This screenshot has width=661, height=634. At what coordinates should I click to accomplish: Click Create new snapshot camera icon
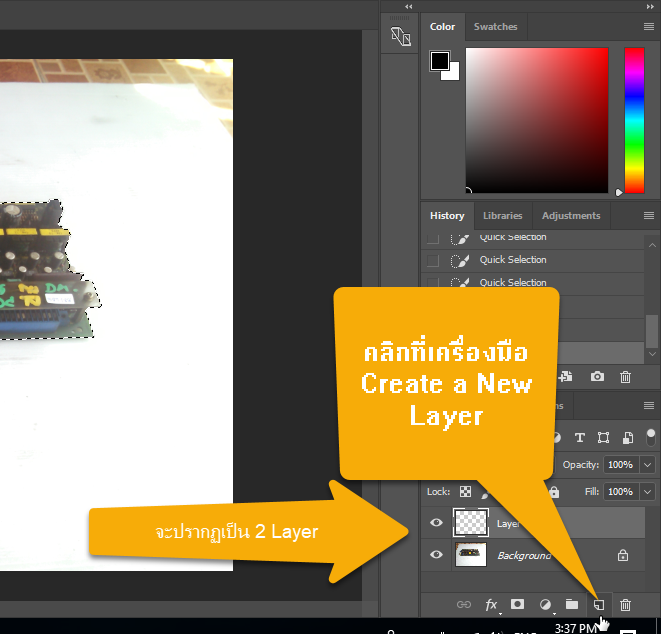pos(597,376)
